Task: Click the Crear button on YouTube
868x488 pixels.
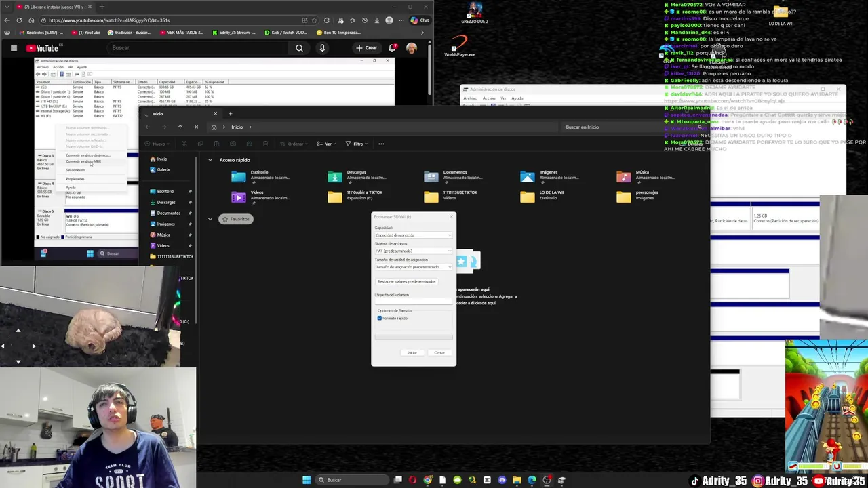Action: [367, 48]
